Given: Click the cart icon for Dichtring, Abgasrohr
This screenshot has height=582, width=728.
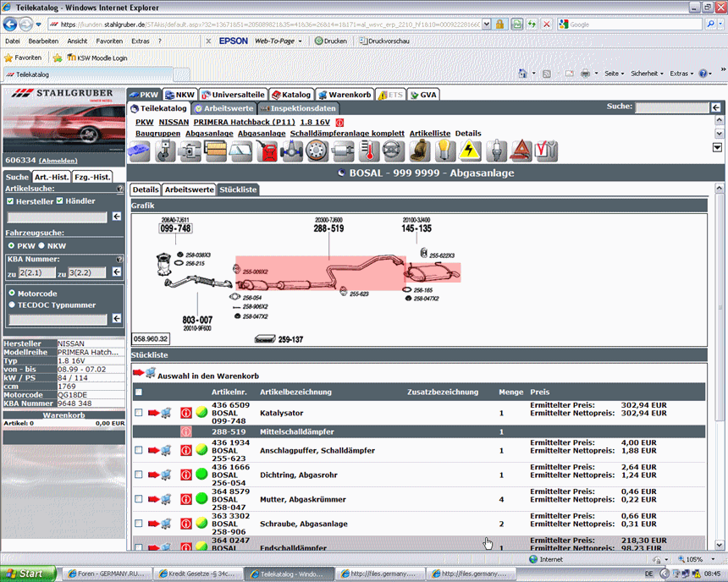Looking at the screenshot, I should click(160, 475).
